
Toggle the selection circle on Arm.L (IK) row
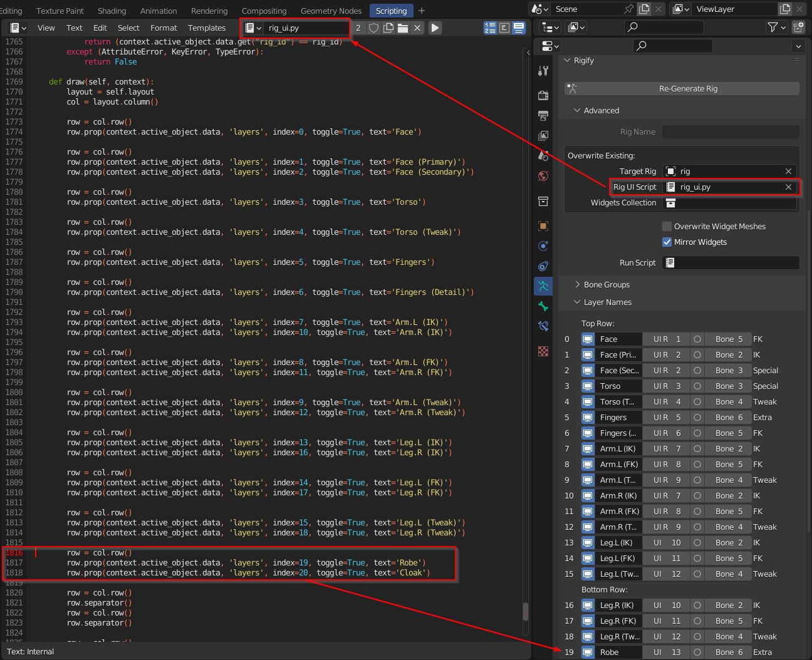tap(697, 448)
